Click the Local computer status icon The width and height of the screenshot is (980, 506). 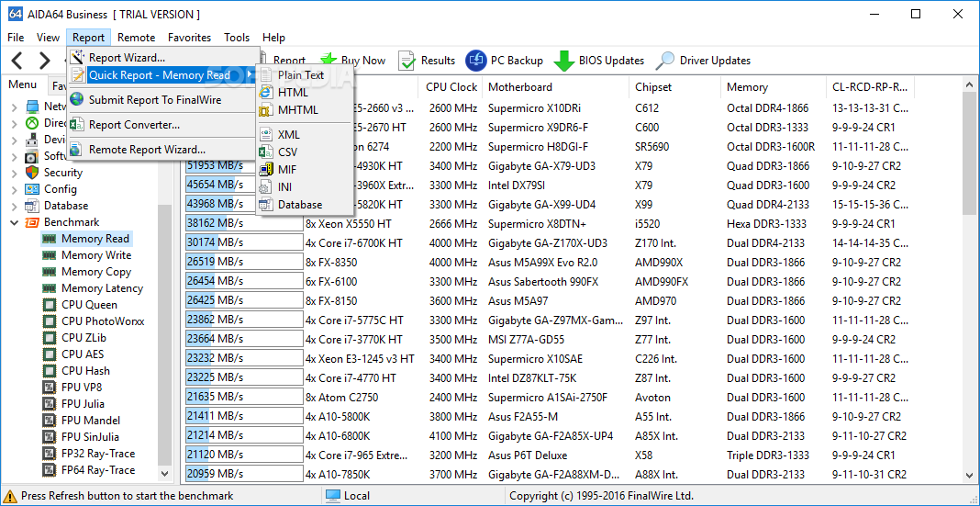coord(332,496)
